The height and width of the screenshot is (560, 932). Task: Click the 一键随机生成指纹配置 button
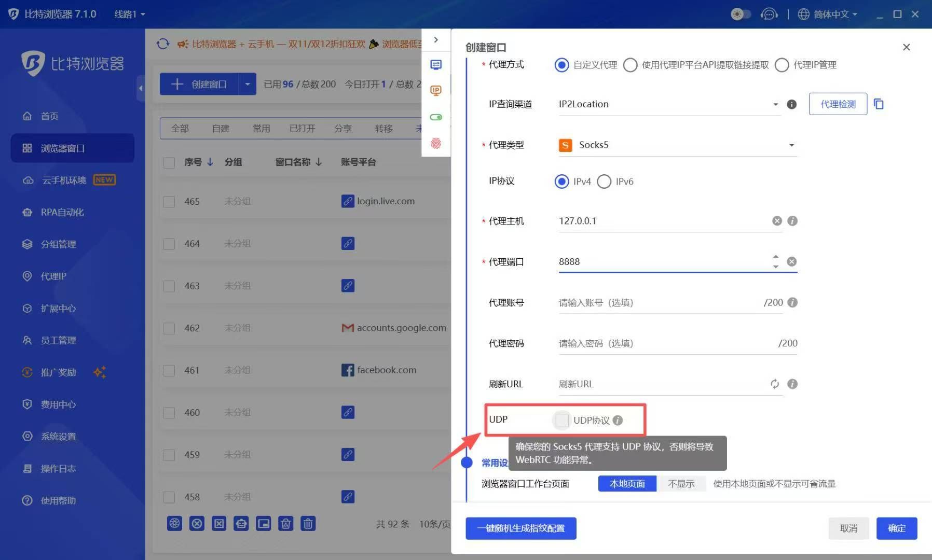[x=520, y=528]
